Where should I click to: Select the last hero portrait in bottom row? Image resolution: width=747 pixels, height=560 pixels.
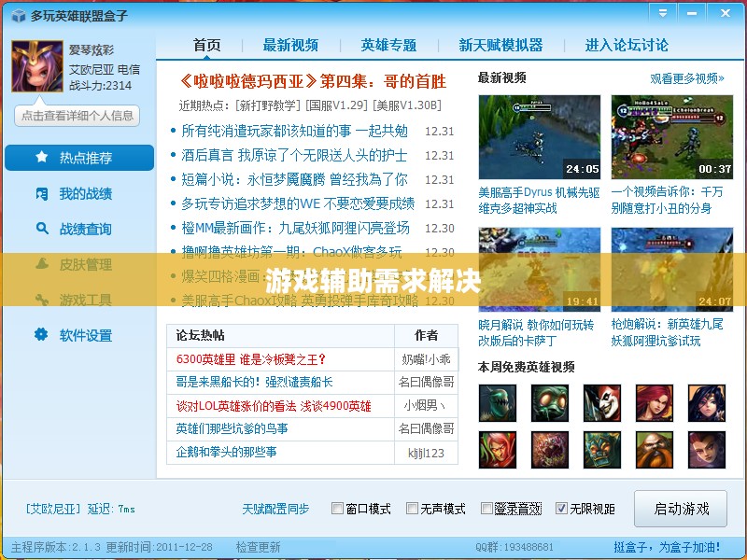(707, 450)
